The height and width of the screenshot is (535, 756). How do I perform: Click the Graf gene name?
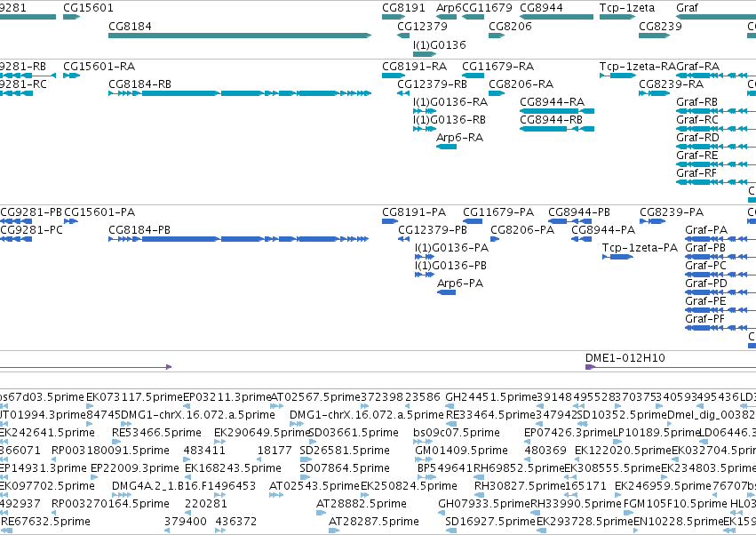pyautogui.click(x=687, y=8)
